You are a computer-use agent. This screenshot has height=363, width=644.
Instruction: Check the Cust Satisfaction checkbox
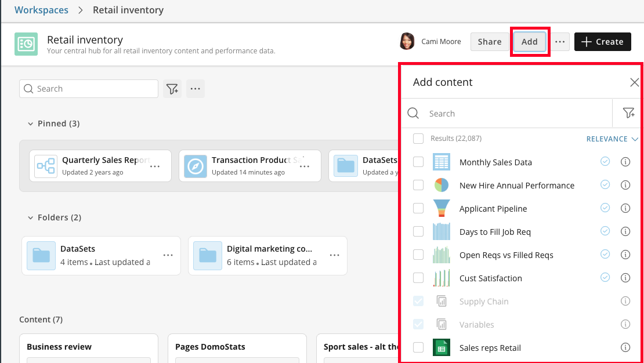pos(418,278)
